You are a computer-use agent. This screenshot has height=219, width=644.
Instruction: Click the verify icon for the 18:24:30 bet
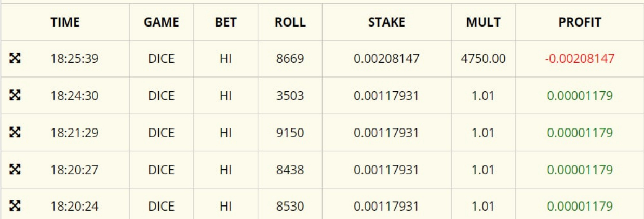point(15,95)
